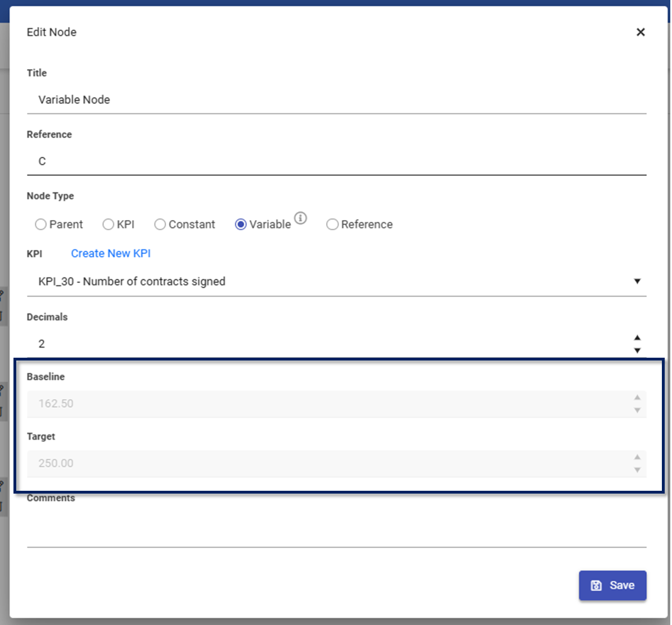Decrease the Decimals value
The width and height of the screenshot is (672, 625).
pos(637,350)
